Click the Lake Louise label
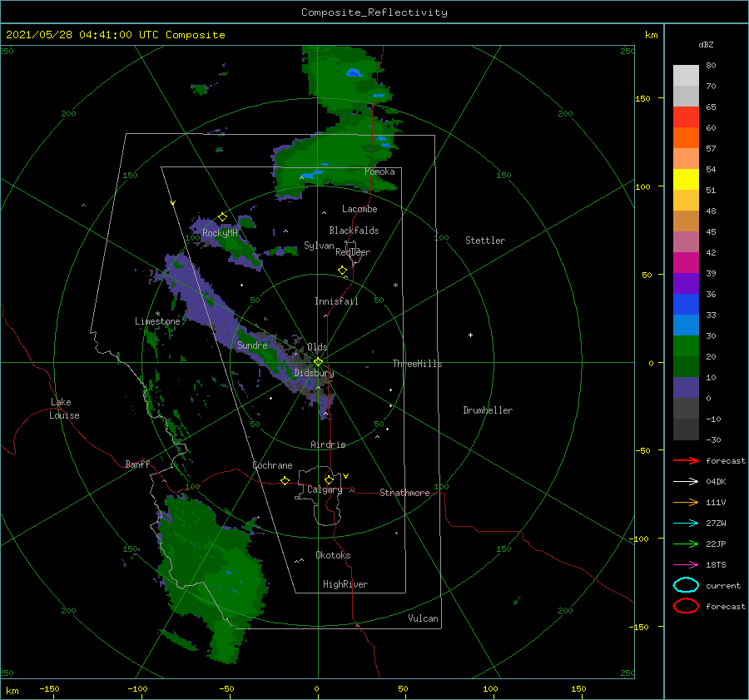Screen dimensions: 749x700 [64, 409]
